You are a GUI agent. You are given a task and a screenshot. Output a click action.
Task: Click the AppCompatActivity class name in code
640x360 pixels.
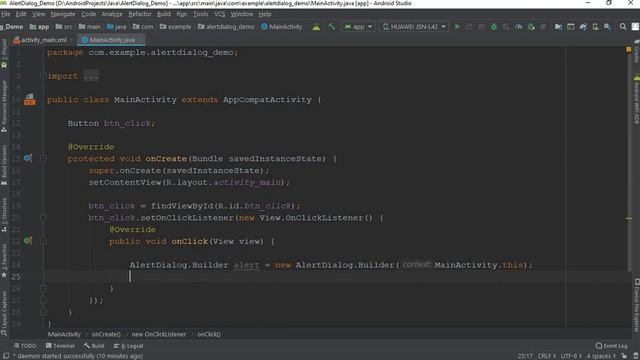(267, 100)
